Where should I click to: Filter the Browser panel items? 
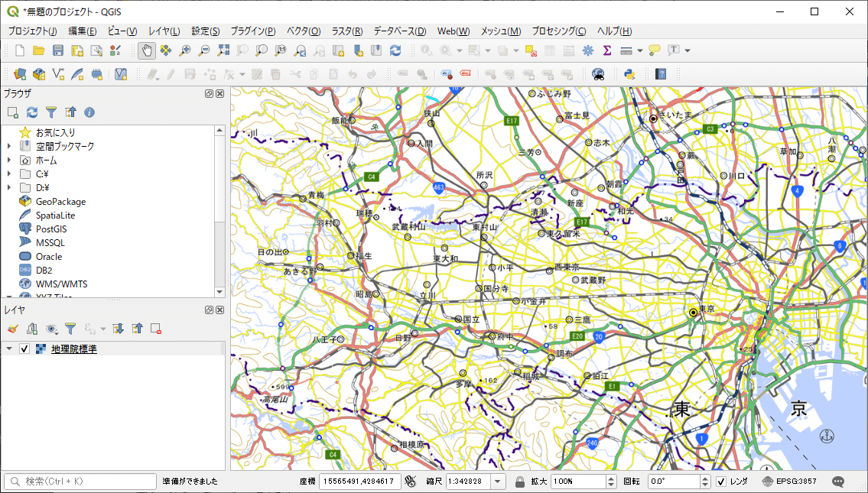(x=51, y=113)
